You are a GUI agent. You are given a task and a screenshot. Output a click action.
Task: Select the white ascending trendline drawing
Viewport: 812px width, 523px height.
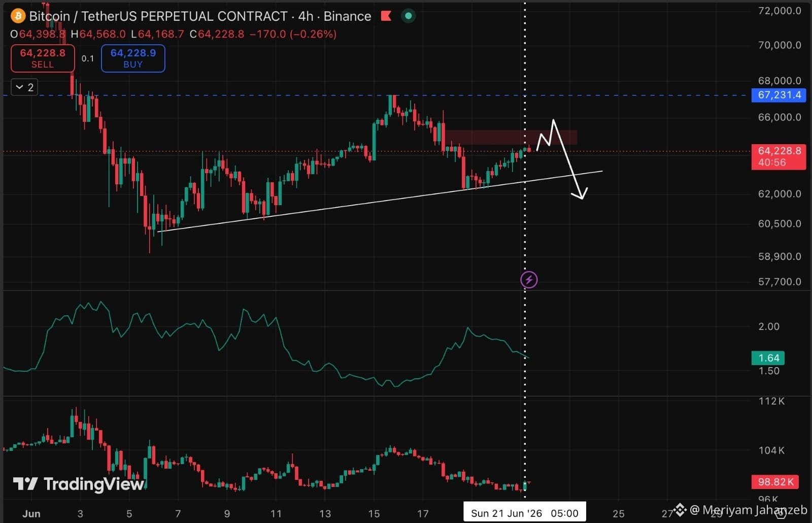[x=381, y=201]
